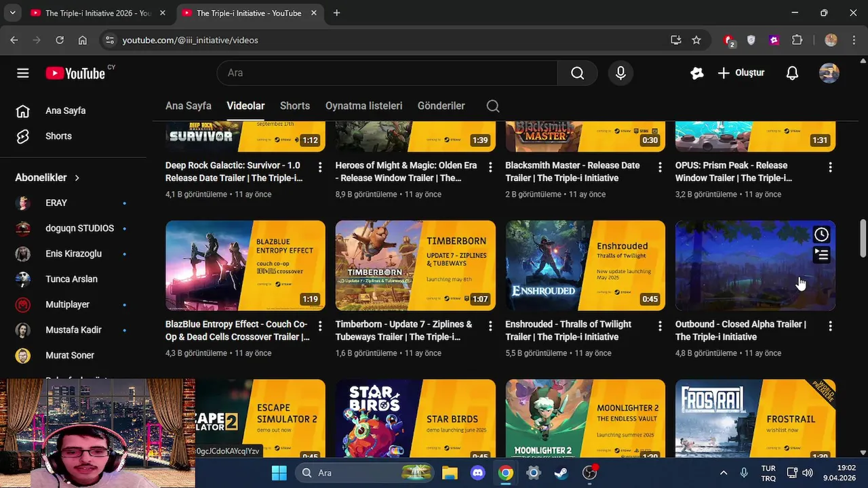Play the Moonlighter 2 thumbnail
Screen dimensions: 868x488
[585, 418]
